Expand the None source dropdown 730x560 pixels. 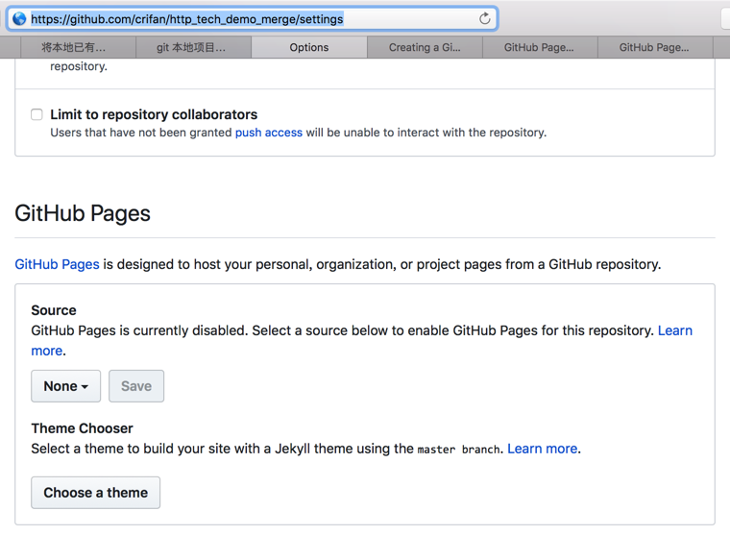[65, 386]
